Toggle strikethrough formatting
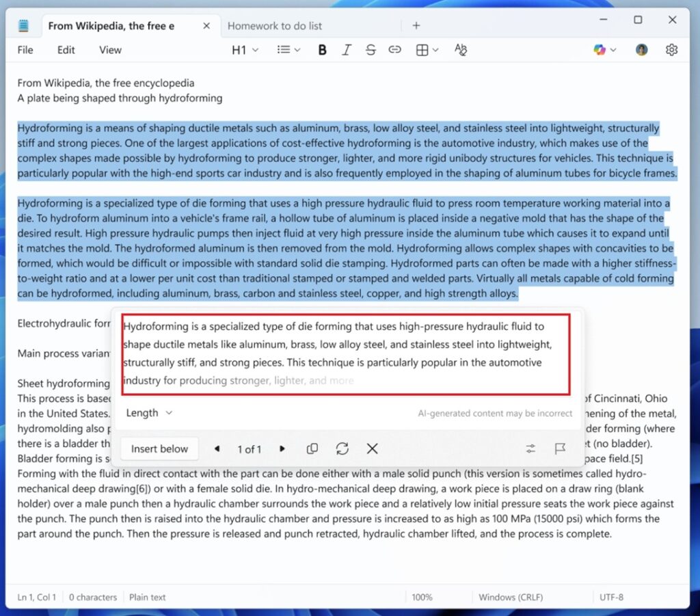 pyautogui.click(x=371, y=49)
